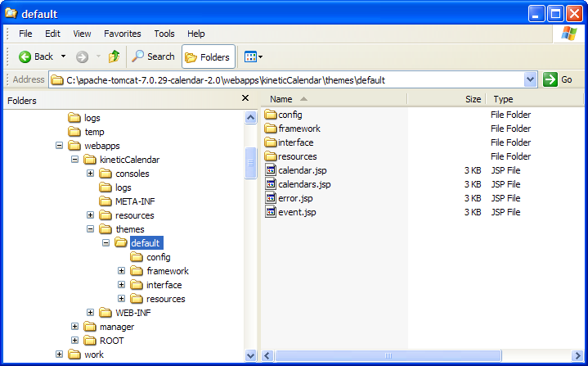Select the framework folder icon in file list
588x366 pixels.
pyautogui.click(x=271, y=129)
